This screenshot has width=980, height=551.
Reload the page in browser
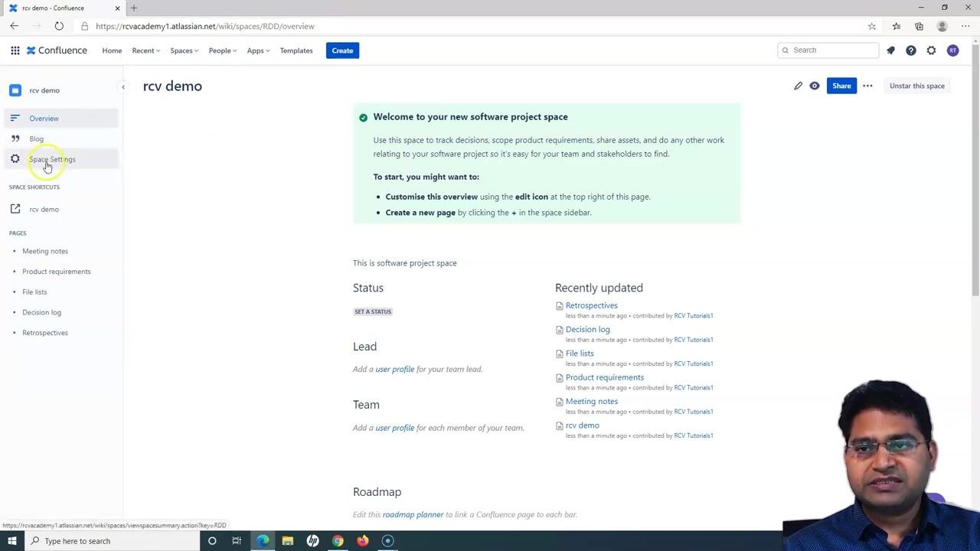pos(59,26)
